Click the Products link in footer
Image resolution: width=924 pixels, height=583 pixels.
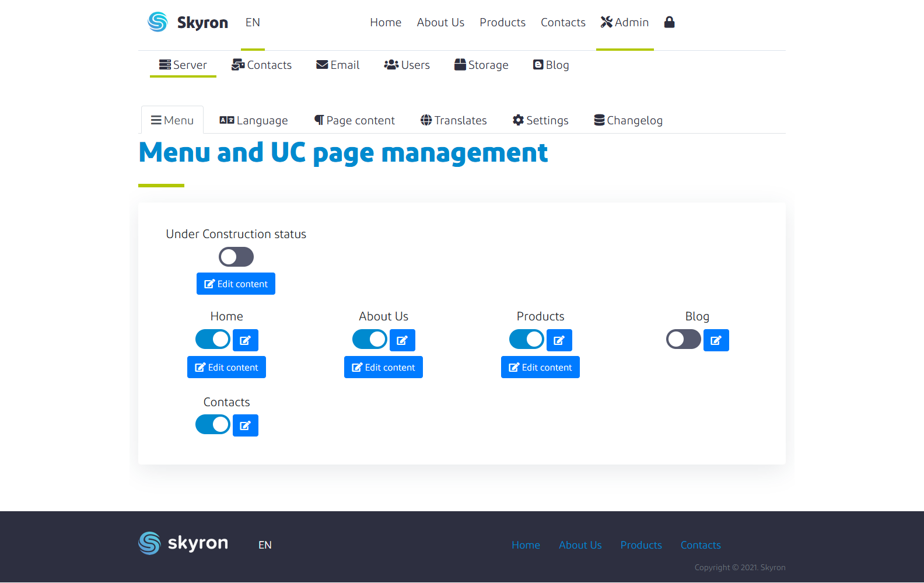[x=641, y=545]
